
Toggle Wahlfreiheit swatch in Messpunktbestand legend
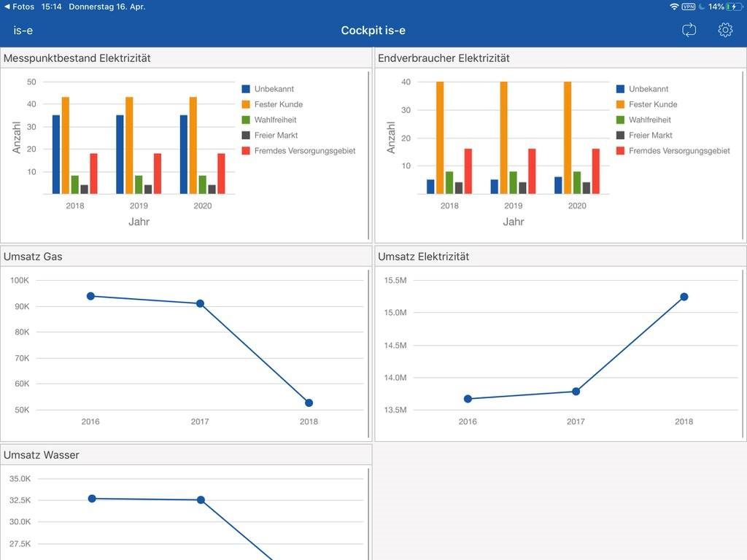pos(246,120)
